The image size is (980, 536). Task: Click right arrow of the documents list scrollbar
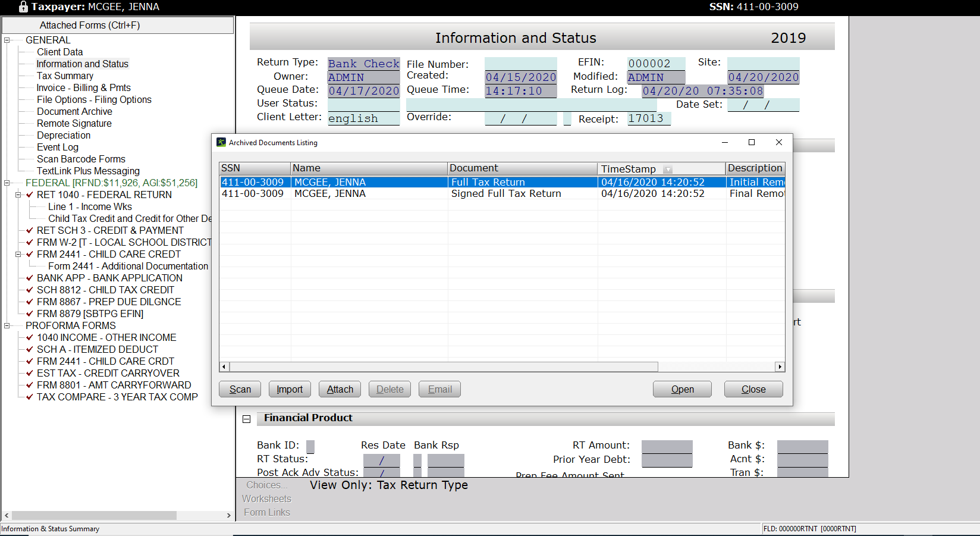tap(780, 367)
